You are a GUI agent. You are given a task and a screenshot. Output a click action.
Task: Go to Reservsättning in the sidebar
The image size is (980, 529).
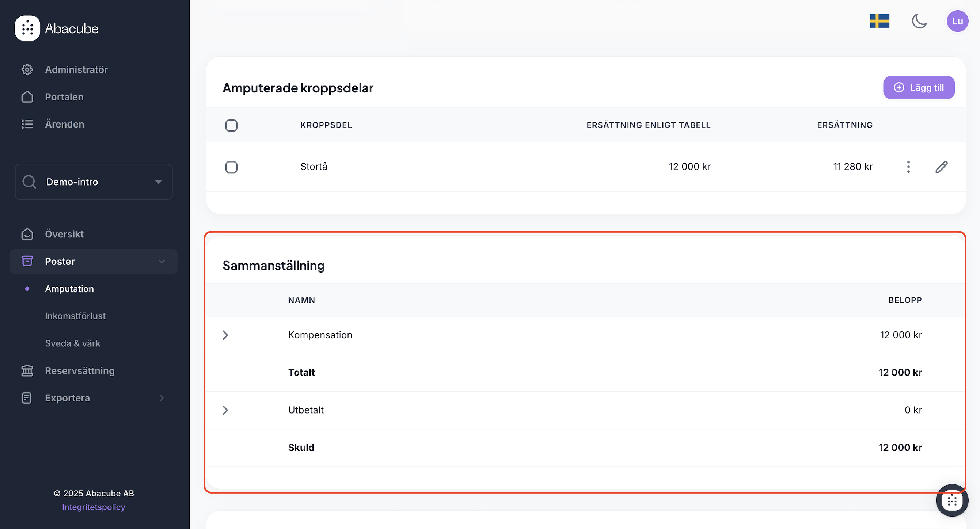point(80,371)
